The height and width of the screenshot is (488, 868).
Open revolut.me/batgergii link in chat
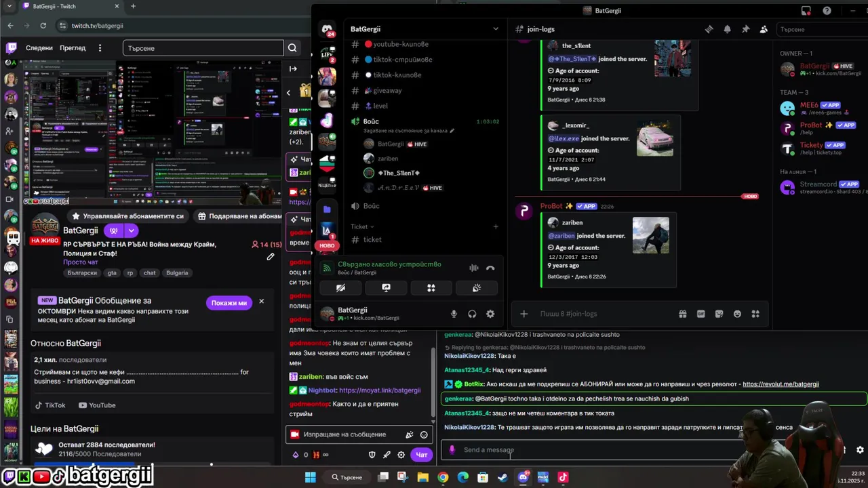(x=781, y=384)
